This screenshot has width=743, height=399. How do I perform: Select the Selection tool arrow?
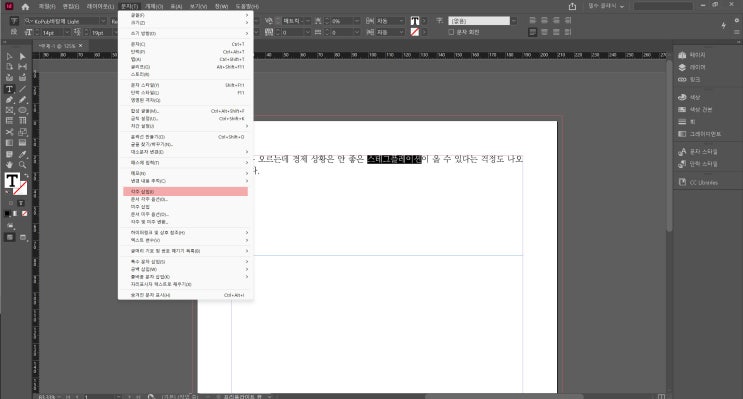coord(9,56)
